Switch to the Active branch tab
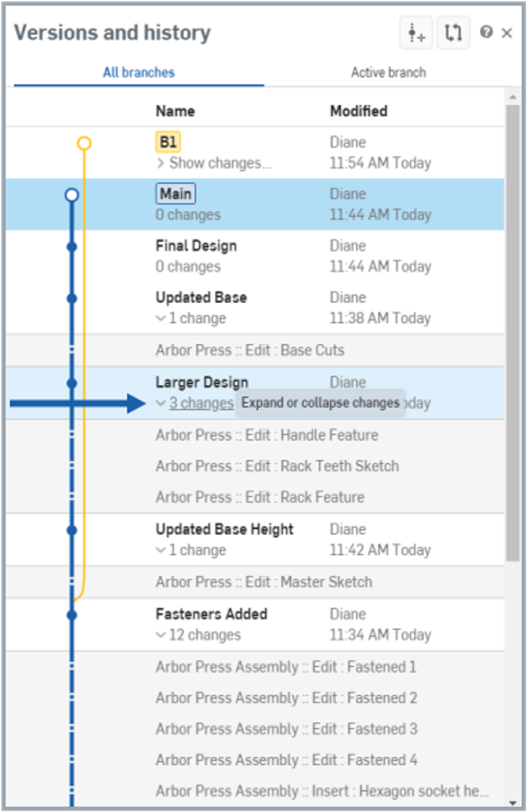This screenshot has width=527, height=812. click(388, 72)
